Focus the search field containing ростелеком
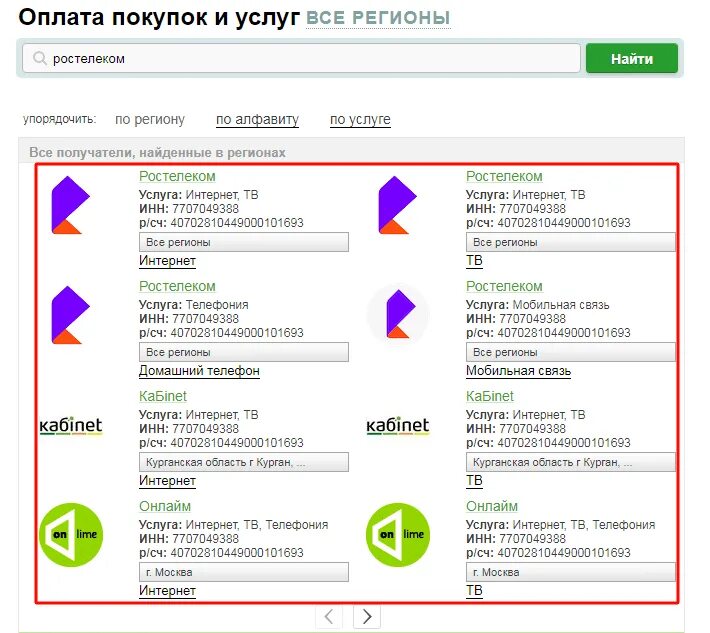This screenshot has width=710, height=633. 301,58
